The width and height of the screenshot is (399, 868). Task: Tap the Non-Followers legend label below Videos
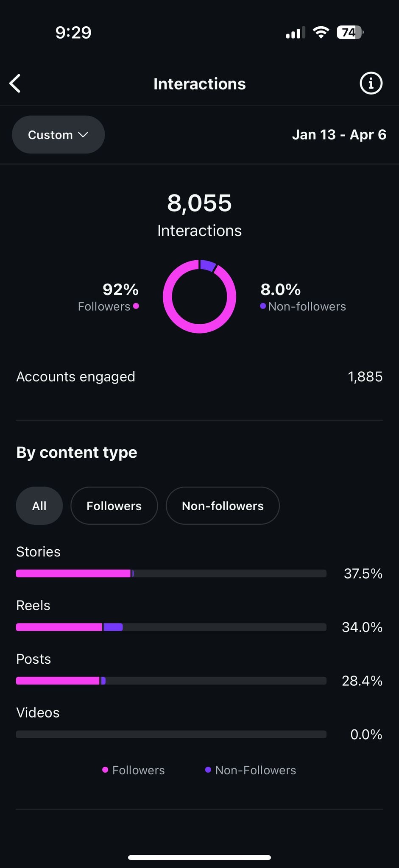(x=255, y=770)
